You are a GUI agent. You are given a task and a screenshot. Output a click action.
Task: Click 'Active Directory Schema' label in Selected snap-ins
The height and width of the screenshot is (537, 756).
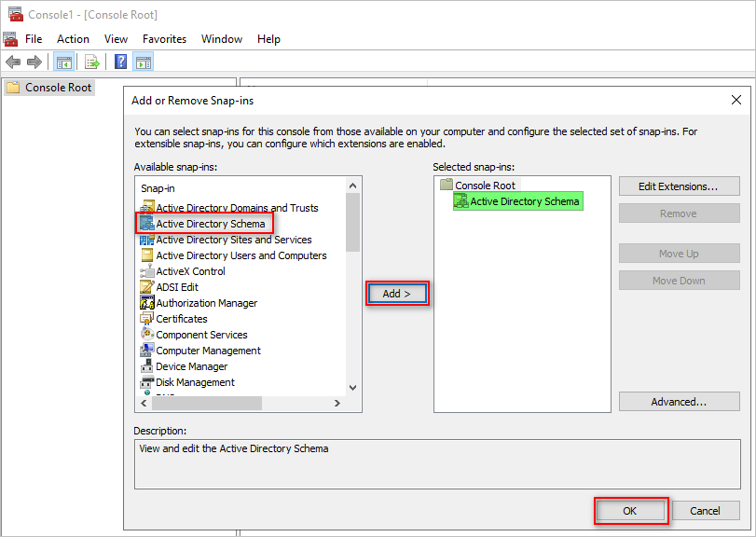coord(525,201)
